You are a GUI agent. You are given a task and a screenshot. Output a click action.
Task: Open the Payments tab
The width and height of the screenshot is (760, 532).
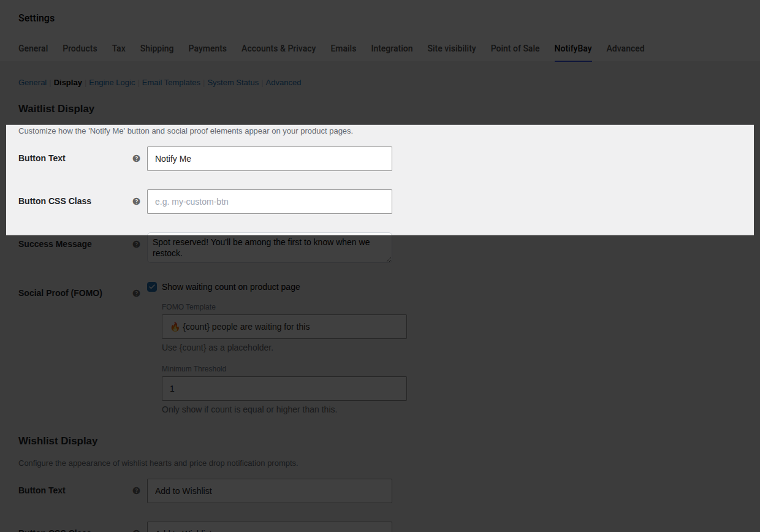coord(208,48)
